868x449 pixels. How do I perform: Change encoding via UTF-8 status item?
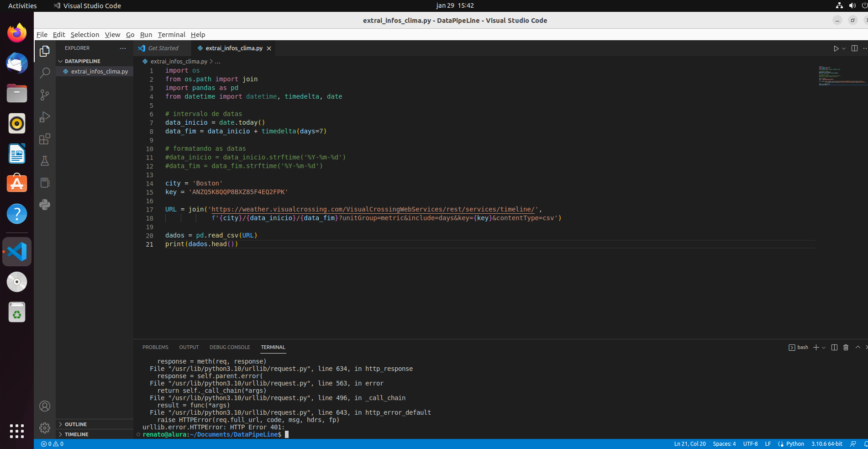750,444
